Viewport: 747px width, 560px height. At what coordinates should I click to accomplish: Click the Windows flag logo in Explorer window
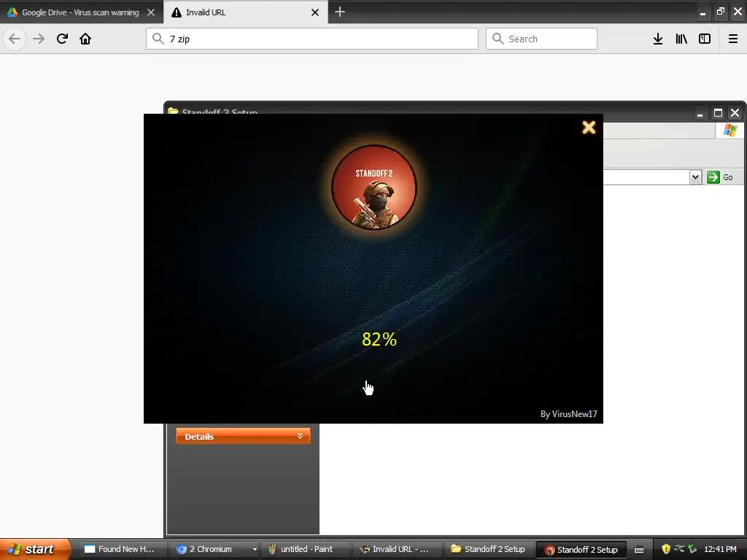[x=729, y=131]
